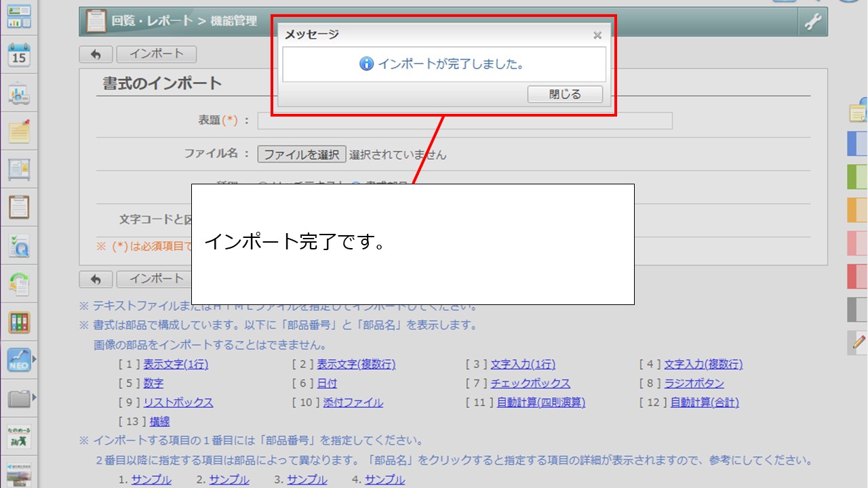Pick the gray sticky color tab
Screen dimensions: 868x488
[858, 310]
